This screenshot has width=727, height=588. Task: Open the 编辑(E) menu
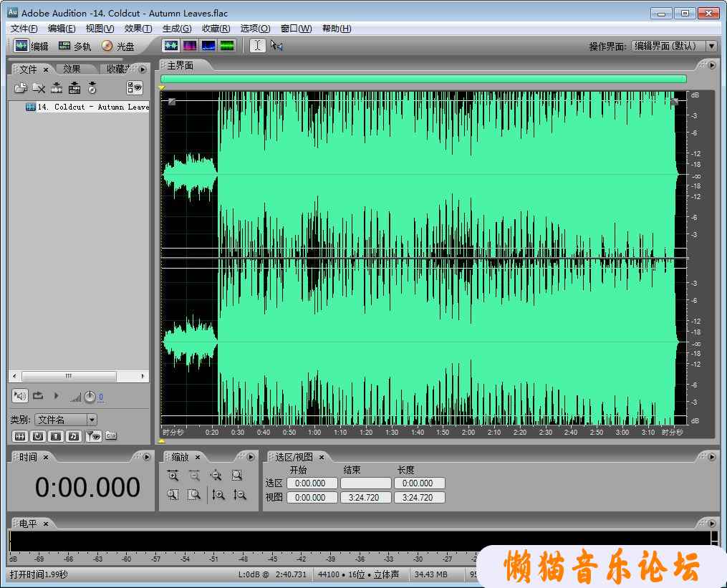tap(62, 29)
